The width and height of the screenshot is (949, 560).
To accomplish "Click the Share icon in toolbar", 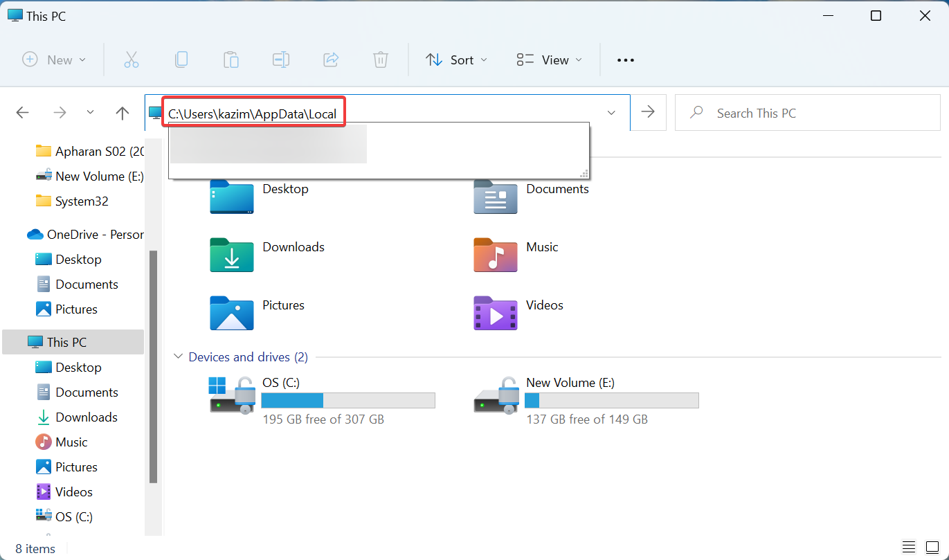I will [x=331, y=60].
